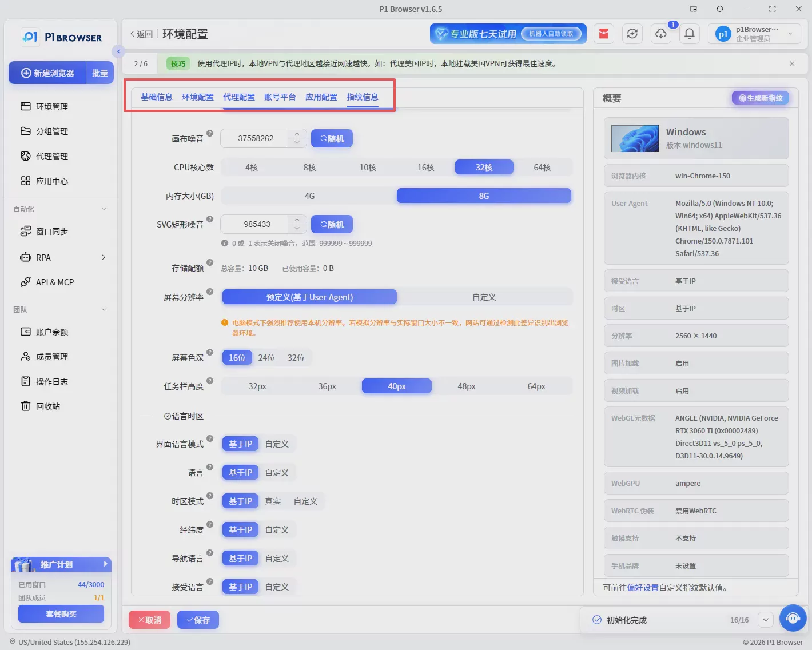
Task: Click help icon next to 经纬度
Action: click(210, 524)
